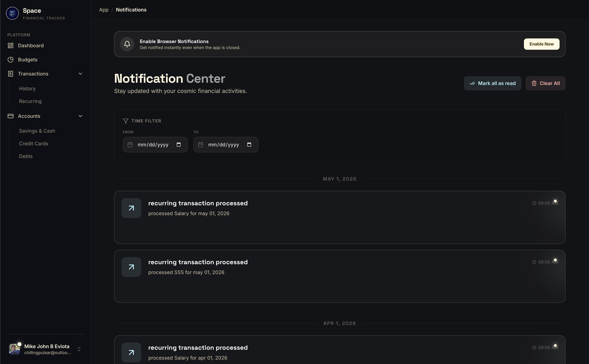
Task: Click the MAY 1, 2026 date heading
Action: click(x=340, y=179)
